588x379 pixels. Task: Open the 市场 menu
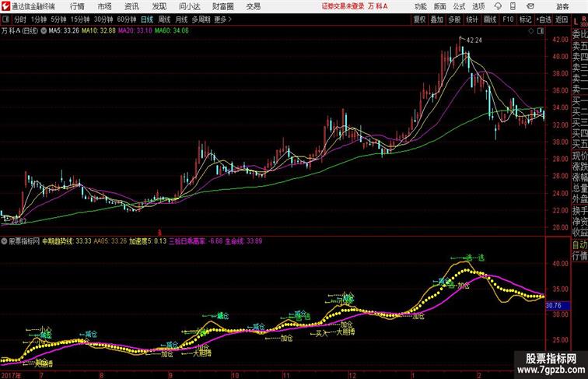pyautogui.click(x=105, y=6)
